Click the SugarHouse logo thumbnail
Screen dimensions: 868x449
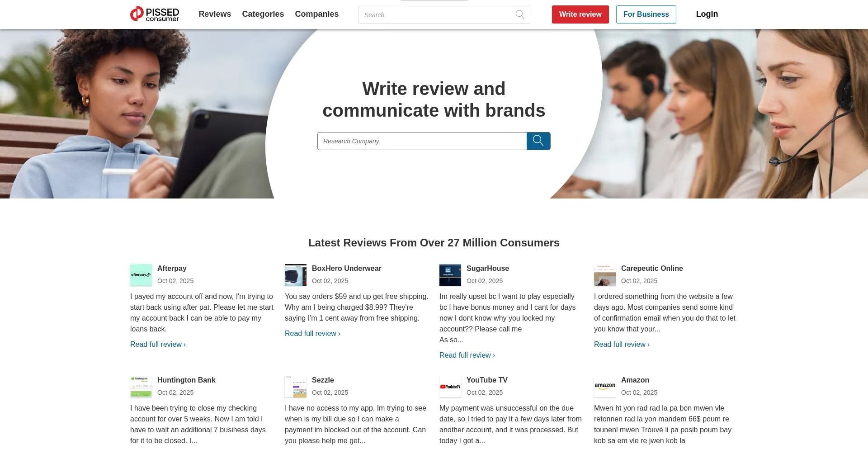click(450, 275)
